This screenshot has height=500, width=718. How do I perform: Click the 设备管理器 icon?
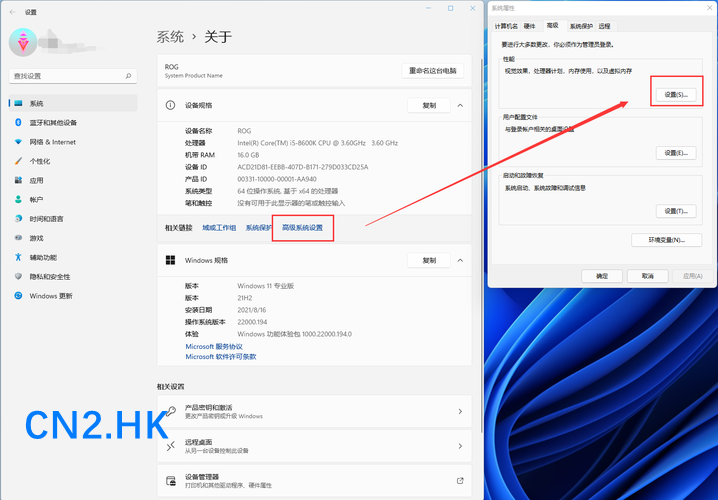click(170, 481)
